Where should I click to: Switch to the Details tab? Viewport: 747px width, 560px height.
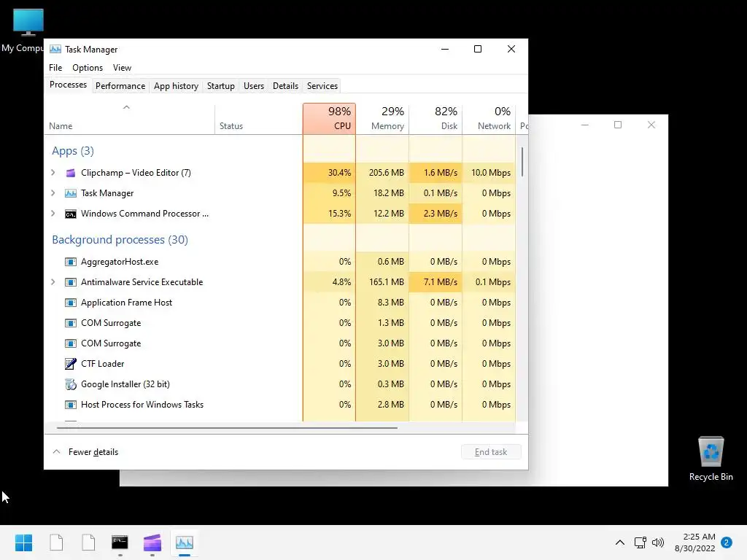tap(285, 86)
